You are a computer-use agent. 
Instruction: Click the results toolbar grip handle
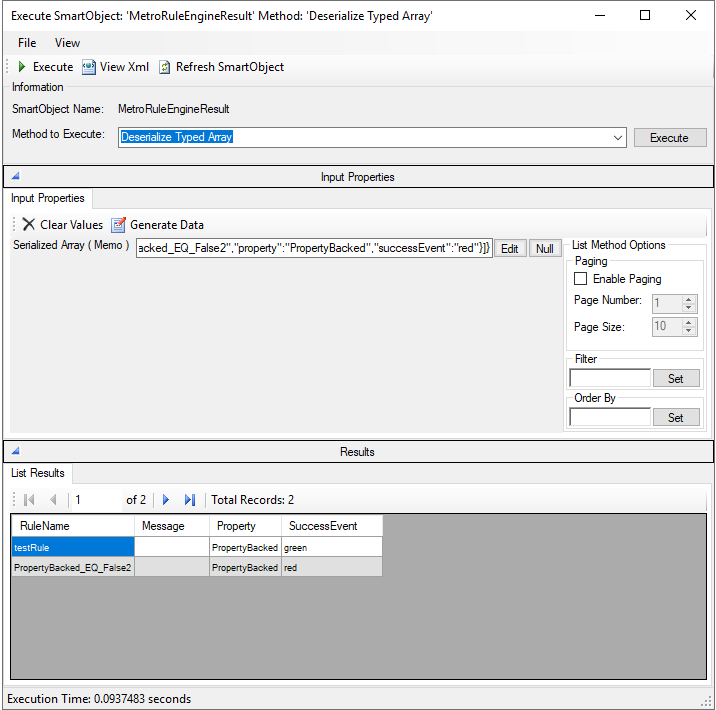[14, 500]
